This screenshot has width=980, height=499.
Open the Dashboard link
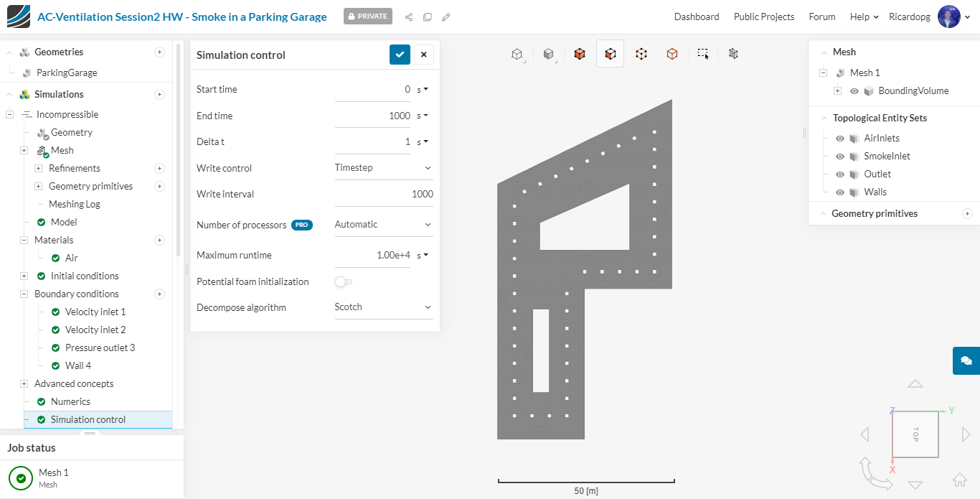[x=696, y=17]
